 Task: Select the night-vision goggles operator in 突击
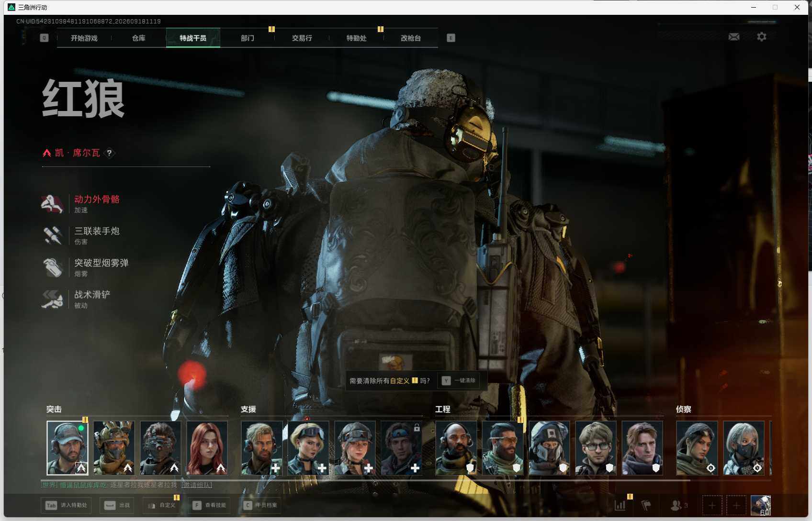160,448
